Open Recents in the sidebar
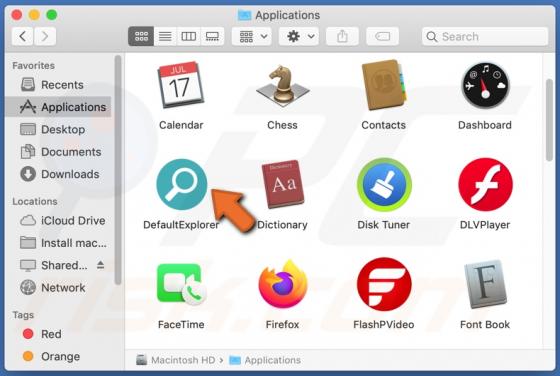The width and height of the screenshot is (560, 376). (58, 85)
